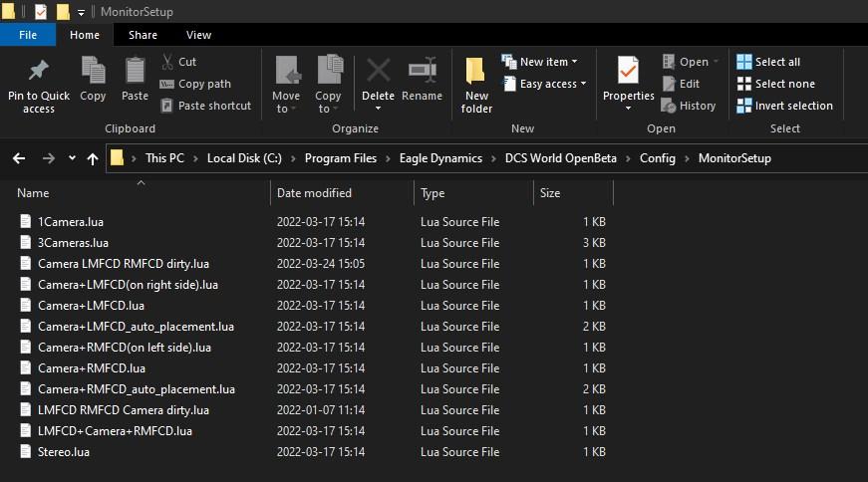The height and width of the screenshot is (482, 868).
Task: Click Eagle Dynamics breadcrumb
Action: coord(440,158)
